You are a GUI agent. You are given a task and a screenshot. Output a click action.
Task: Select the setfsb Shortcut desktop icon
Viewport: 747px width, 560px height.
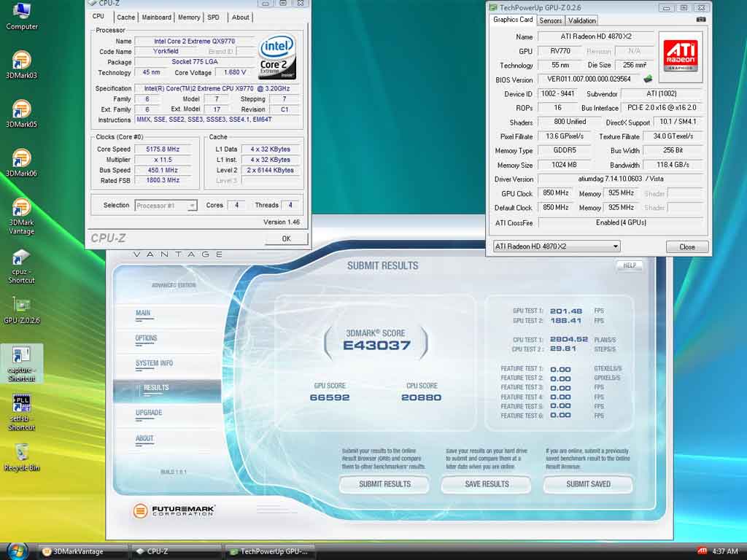pyautogui.click(x=21, y=413)
